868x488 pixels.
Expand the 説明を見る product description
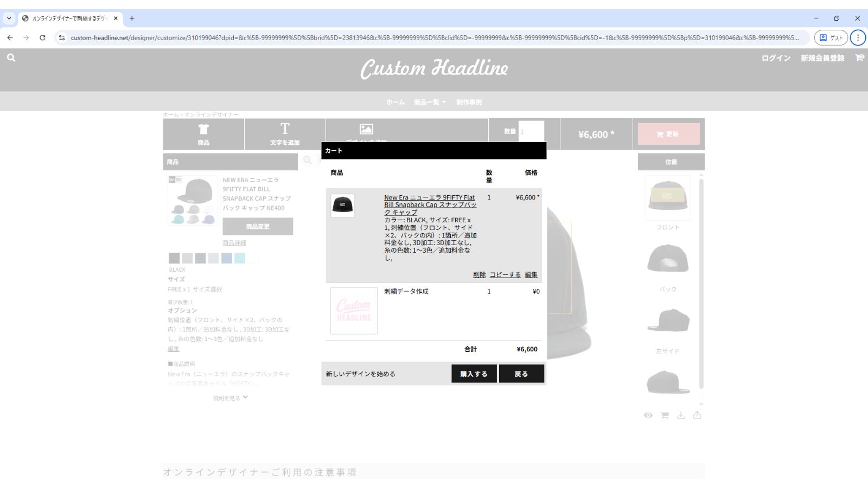coord(230,398)
